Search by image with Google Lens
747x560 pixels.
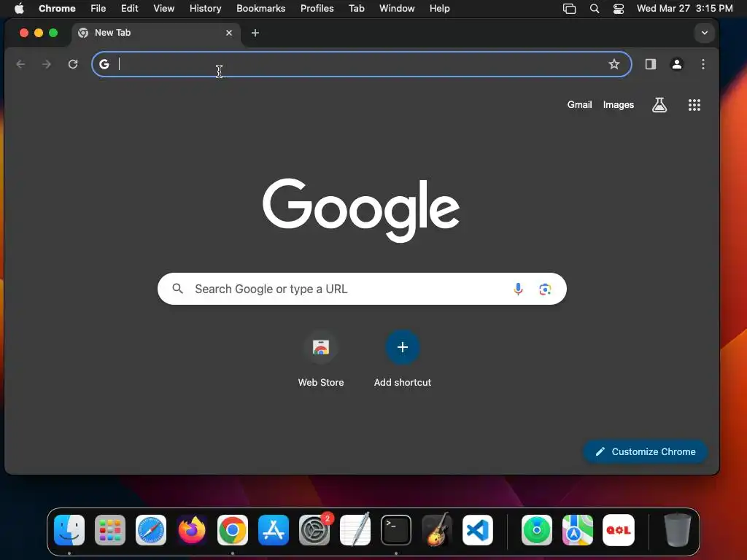point(545,289)
